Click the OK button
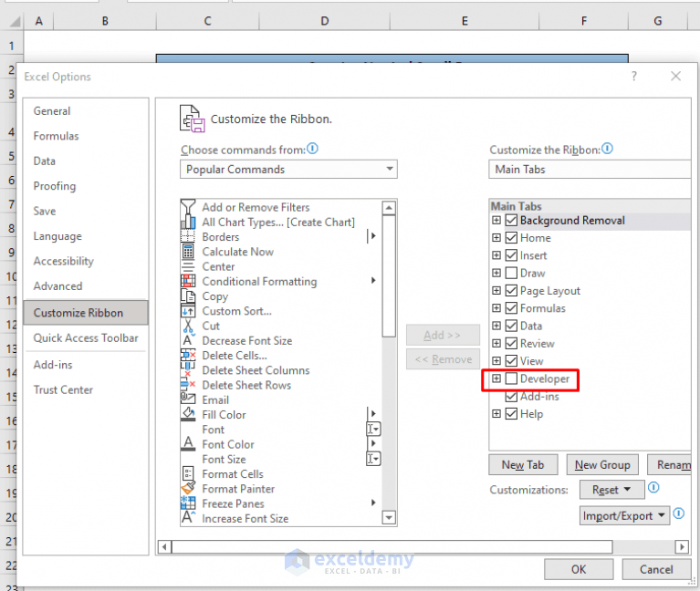Screen dimensions: 700x591 [x=579, y=570]
